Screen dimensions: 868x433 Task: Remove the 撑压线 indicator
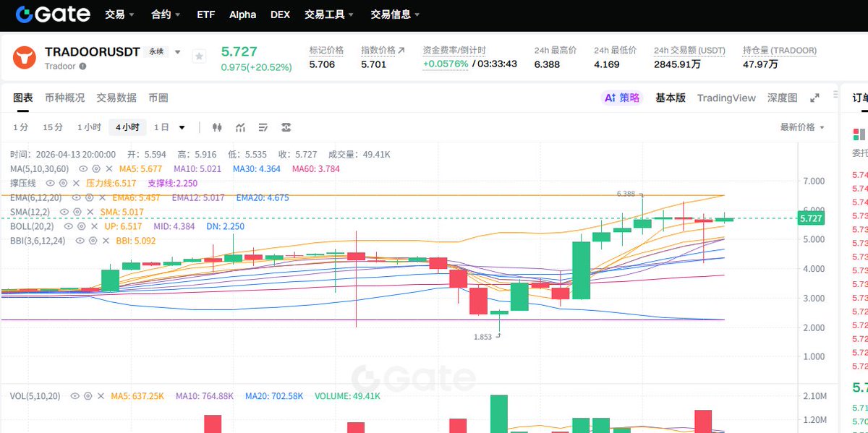click(75, 183)
